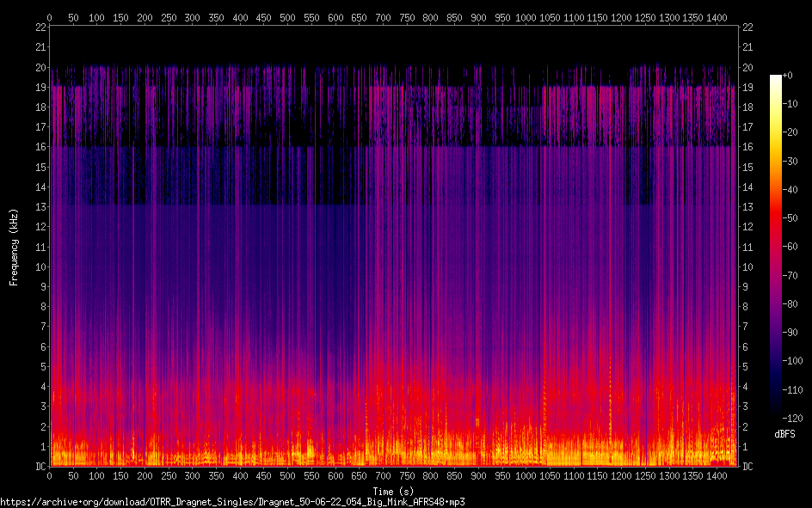The image size is (812, 508).
Task: Click the archive.org MP3 URL text
Action: 232,501
